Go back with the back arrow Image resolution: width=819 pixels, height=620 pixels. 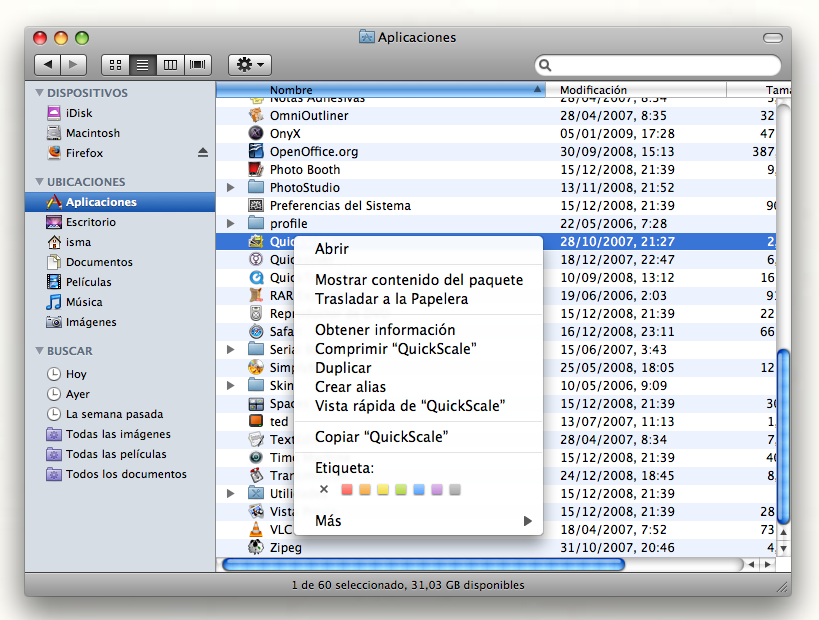(48, 65)
